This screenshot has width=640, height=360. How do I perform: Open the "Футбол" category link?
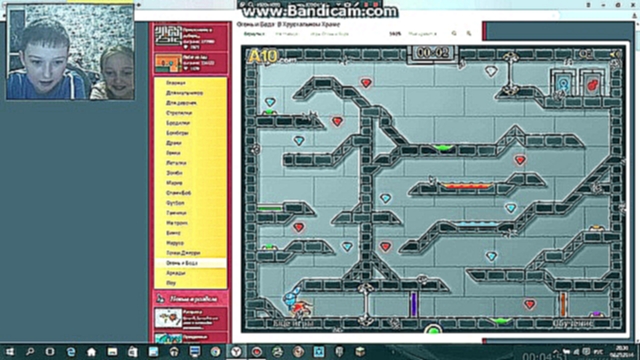coord(175,203)
